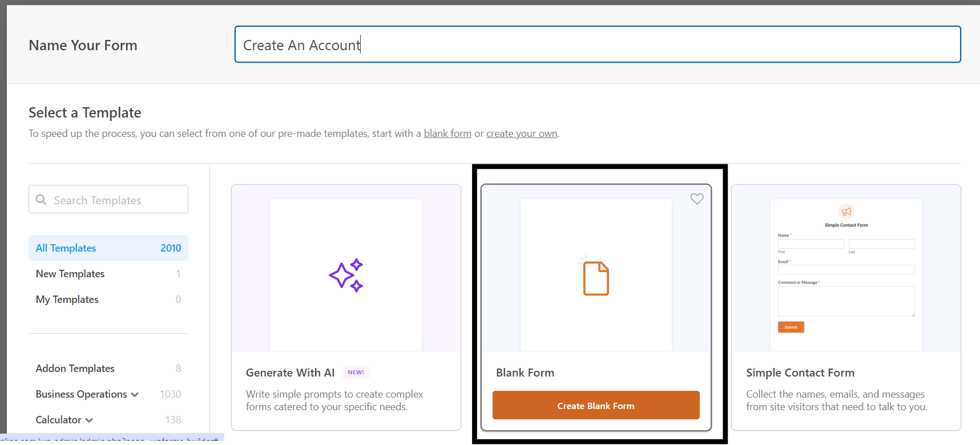Follow the 'create your own' link
Image resolution: width=980 pixels, height=445 pixels.
tap(522, 133)
